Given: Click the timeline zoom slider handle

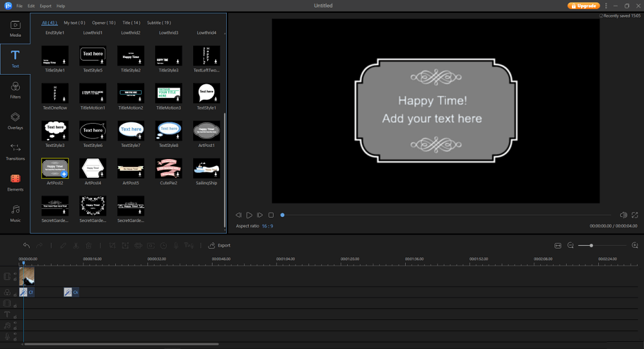Looking at the screenshot, I should pos(591,245).
